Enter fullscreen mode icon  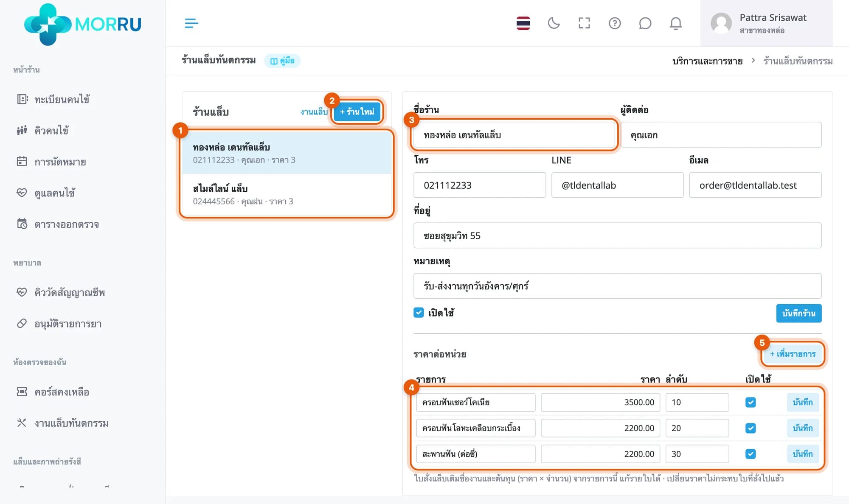(x=584, y=23)
